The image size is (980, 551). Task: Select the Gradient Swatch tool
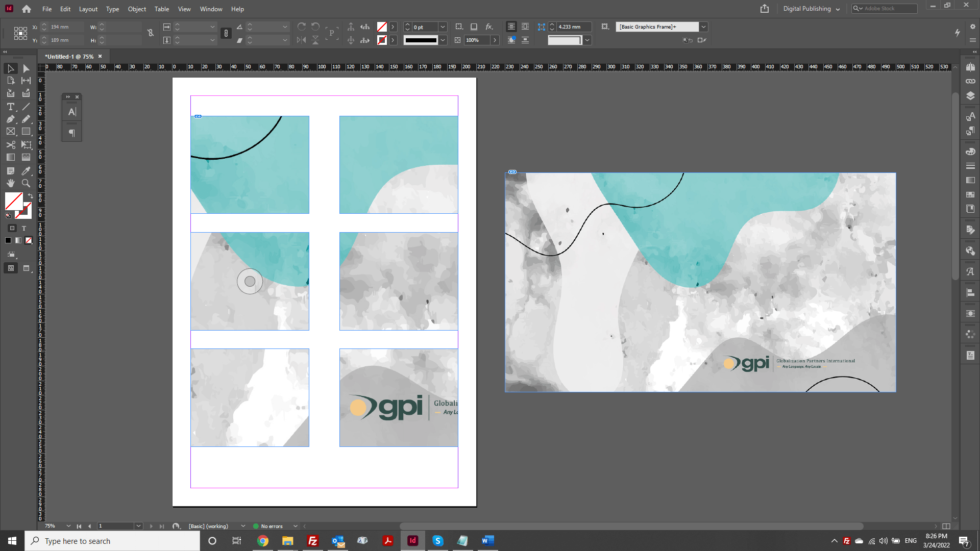10,157
